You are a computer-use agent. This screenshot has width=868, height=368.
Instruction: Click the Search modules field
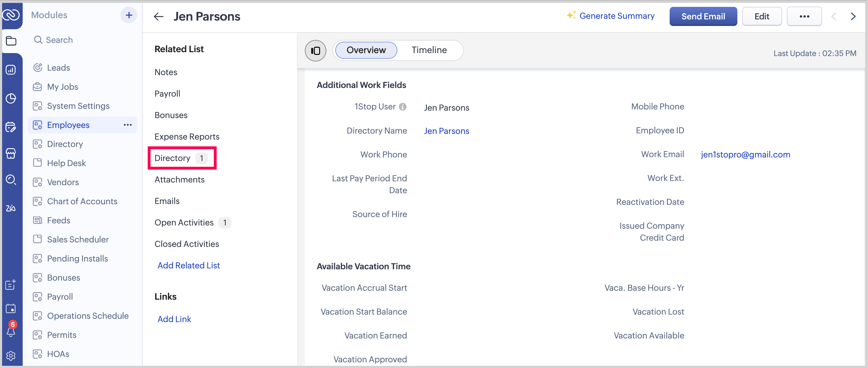(x=59, y=40)
